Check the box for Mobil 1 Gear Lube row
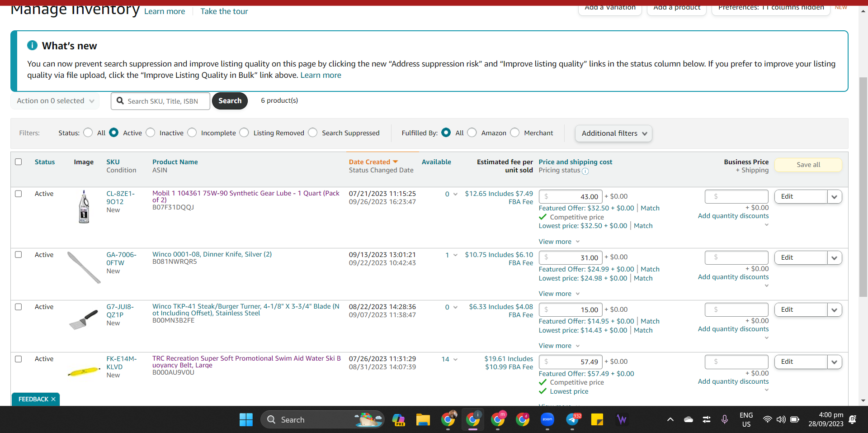868x433 pixels. pos(19,194)
